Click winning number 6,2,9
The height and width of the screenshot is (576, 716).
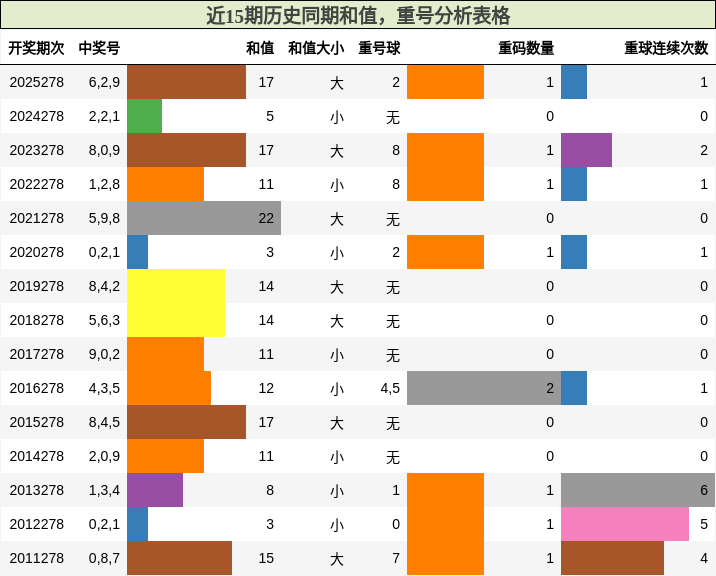(105, 82)
